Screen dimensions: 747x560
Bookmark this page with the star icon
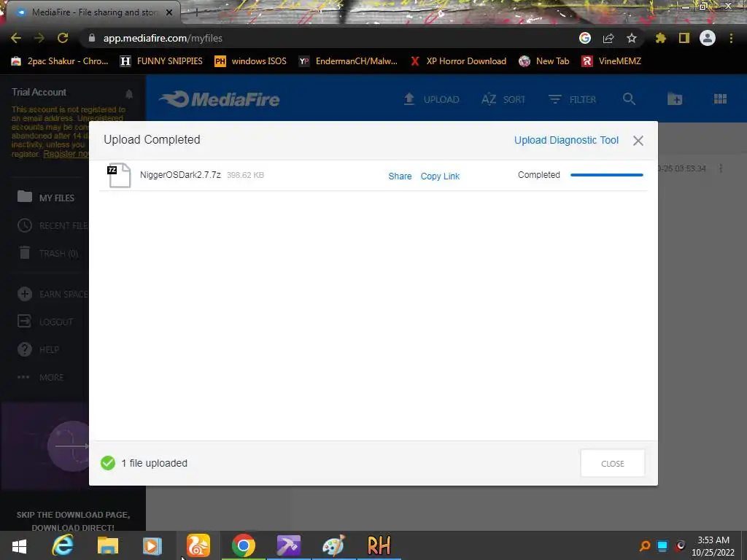point(632,38)
